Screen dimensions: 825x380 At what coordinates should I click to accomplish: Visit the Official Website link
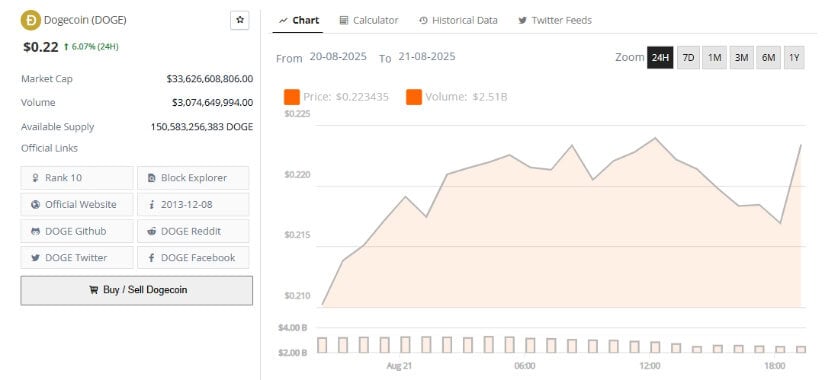[77, 204]
